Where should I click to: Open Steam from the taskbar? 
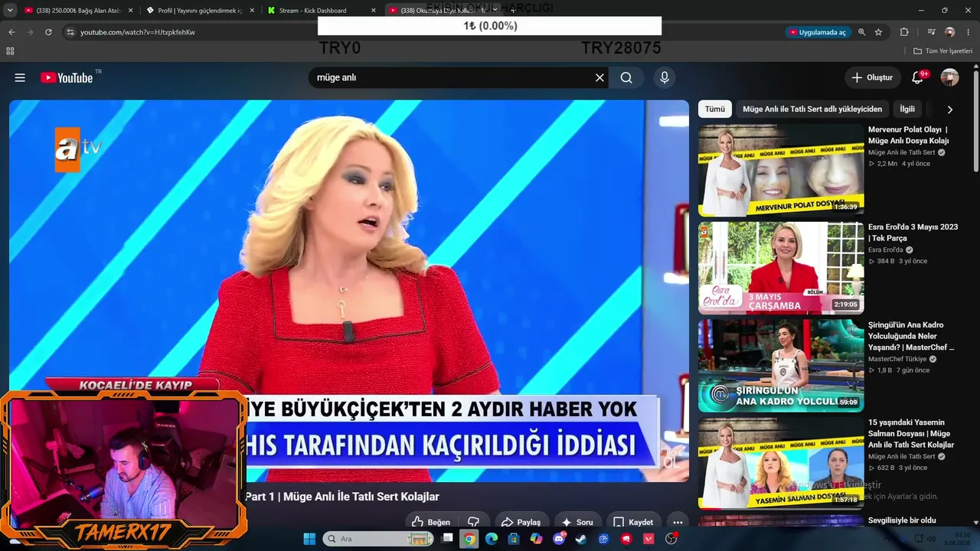click(581, 539)
